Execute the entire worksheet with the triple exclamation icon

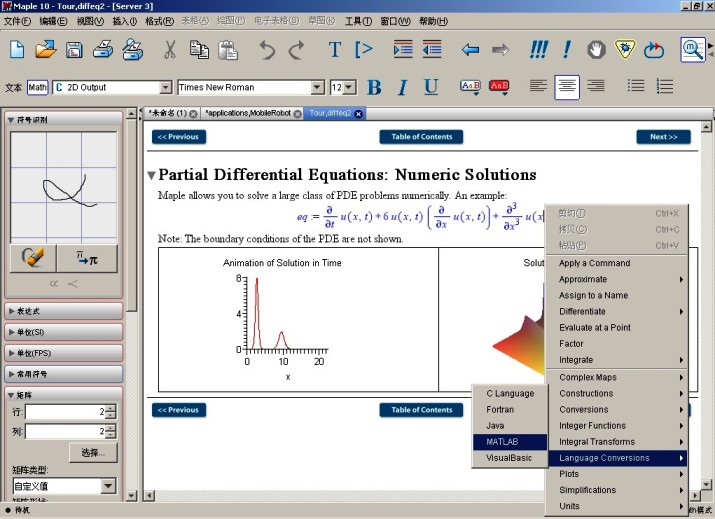[539, 49]
